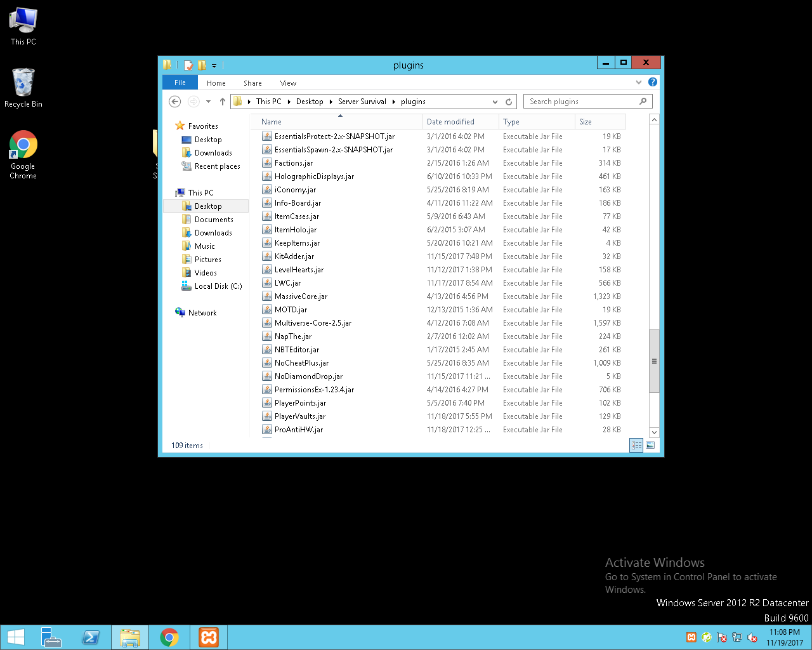
Task: Click the Search plugins field
Action: click(x=580, y=102)
